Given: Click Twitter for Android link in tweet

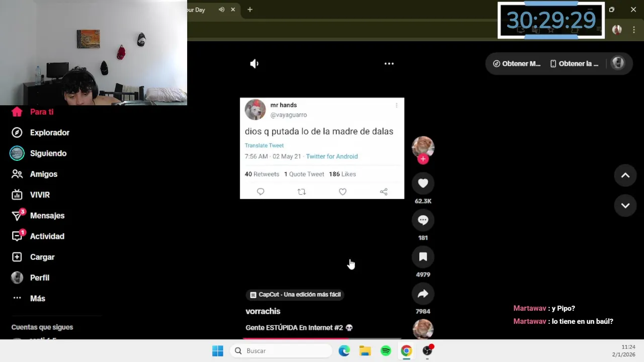Looking at the screenshot, I should pyautogui.click(x=332, y=156).
